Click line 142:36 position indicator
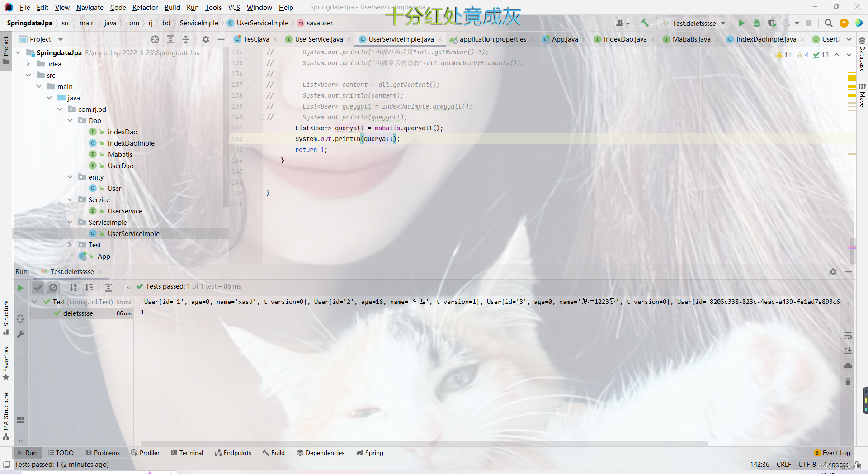Image resolution: width=868 pixels, height=474 pixels. pyautogui.click(x=759, y=465)
